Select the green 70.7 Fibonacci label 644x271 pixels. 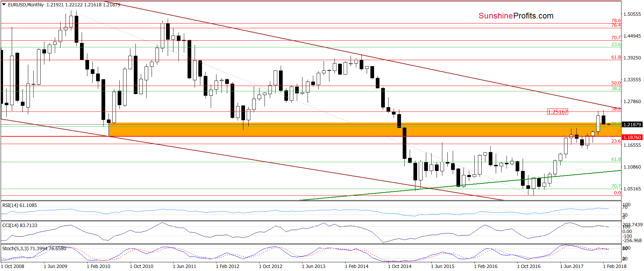pyautogui.click(x=616, y=186)
